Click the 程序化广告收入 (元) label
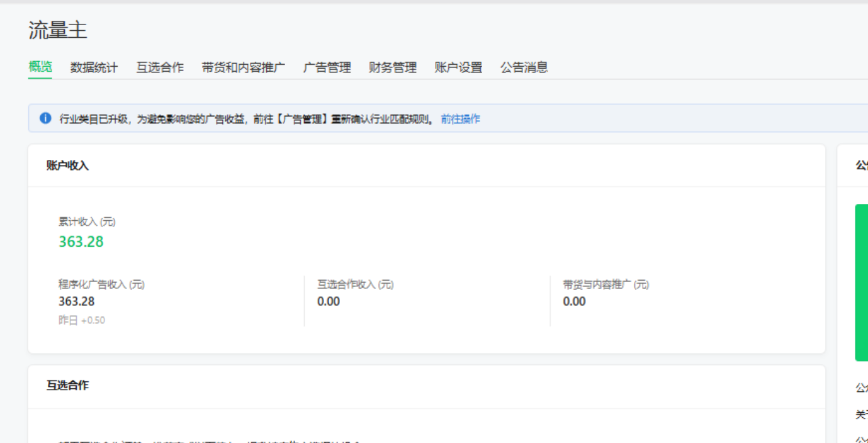This screenshot has width=868, height=443. tap(102, 284)
